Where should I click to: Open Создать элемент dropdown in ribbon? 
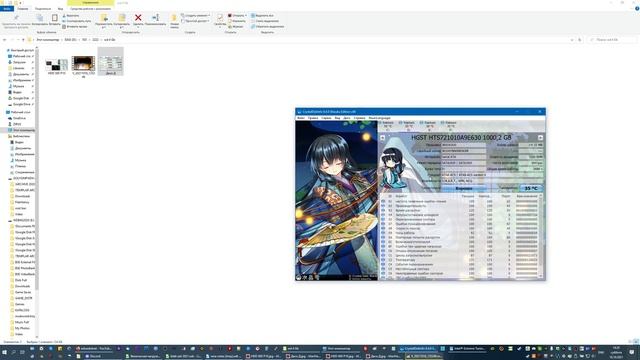[x=195, y=16]
